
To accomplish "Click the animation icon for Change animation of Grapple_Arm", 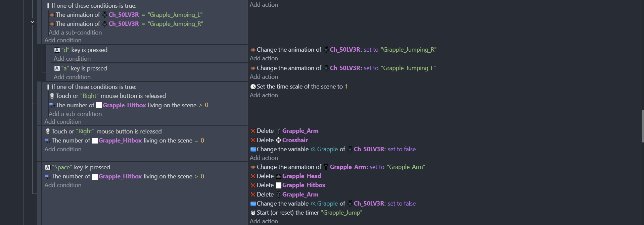I will coord(253,167).
